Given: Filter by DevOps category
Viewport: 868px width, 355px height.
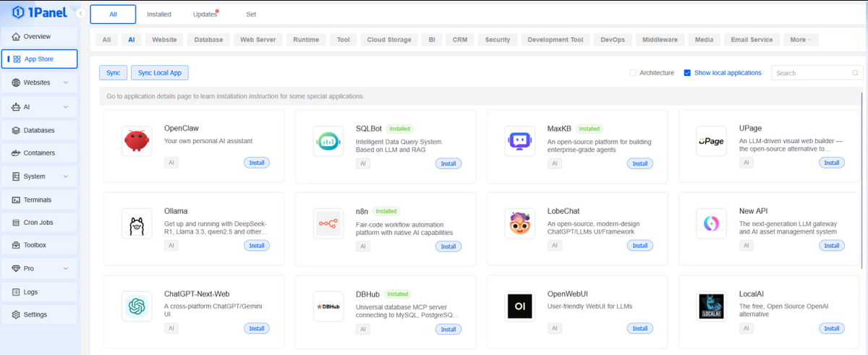Looking at the screenshot, I should (x=613, y=40).
